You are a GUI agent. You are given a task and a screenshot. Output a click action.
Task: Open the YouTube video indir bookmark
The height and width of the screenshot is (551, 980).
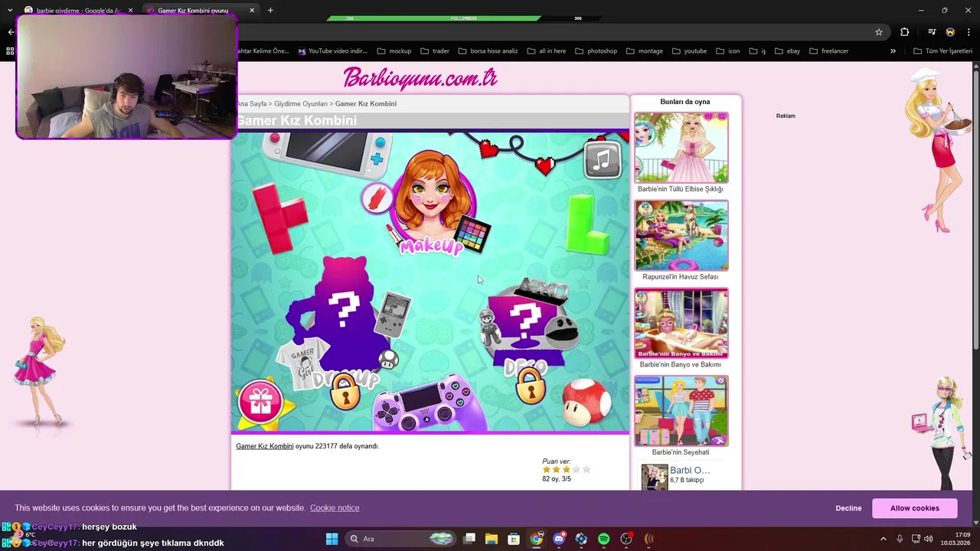coord(332,51)
